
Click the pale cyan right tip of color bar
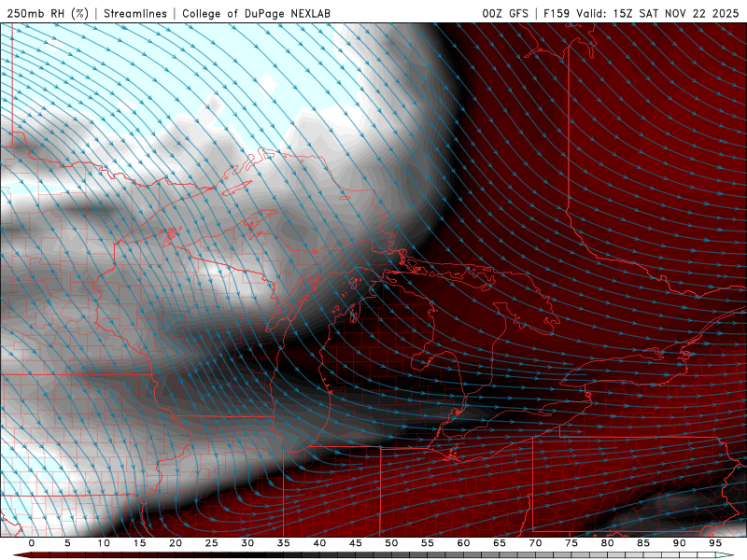(x=725, y=555)
